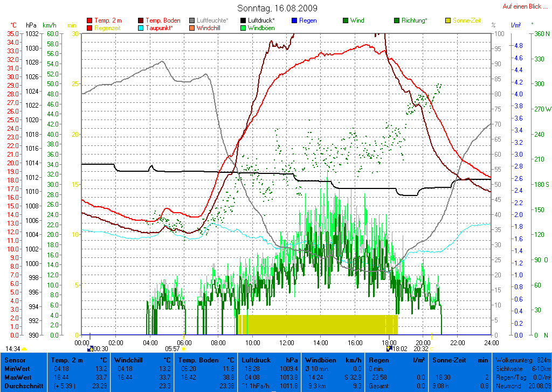Click the chart title Sonntag, 16.08.2009
This screenshot has height=392, width=552.
point(277,8)
